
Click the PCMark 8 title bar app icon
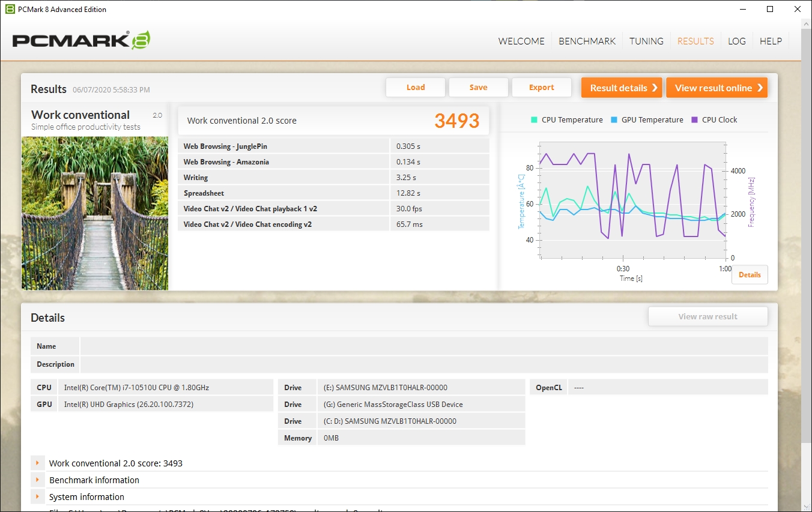(10, 9)
